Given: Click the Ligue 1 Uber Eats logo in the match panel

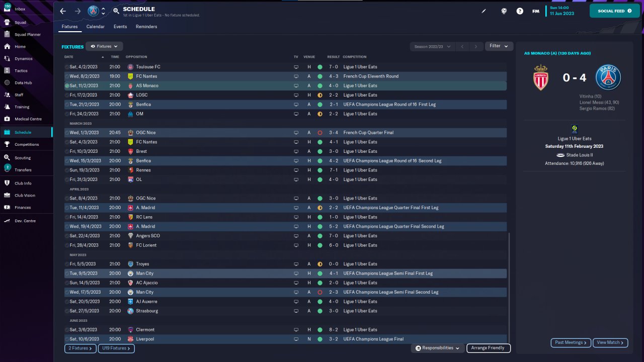Looking at the screenshot, I should pos(574,129).
